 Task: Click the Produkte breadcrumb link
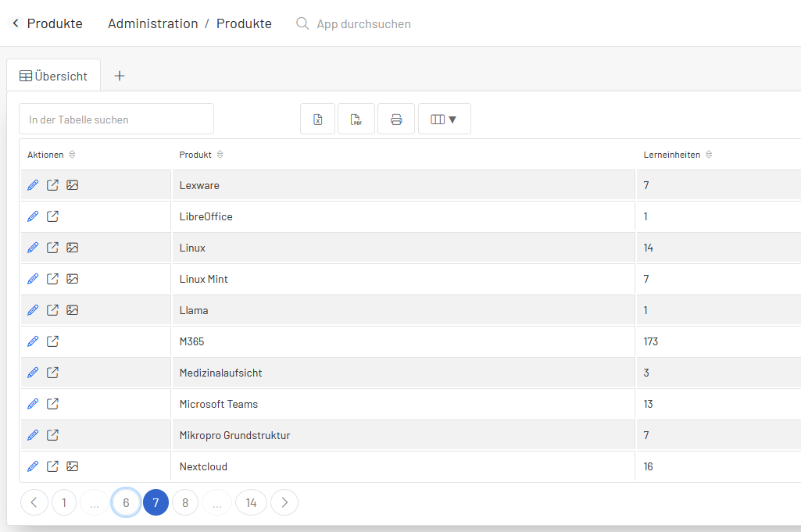point(244,23)
